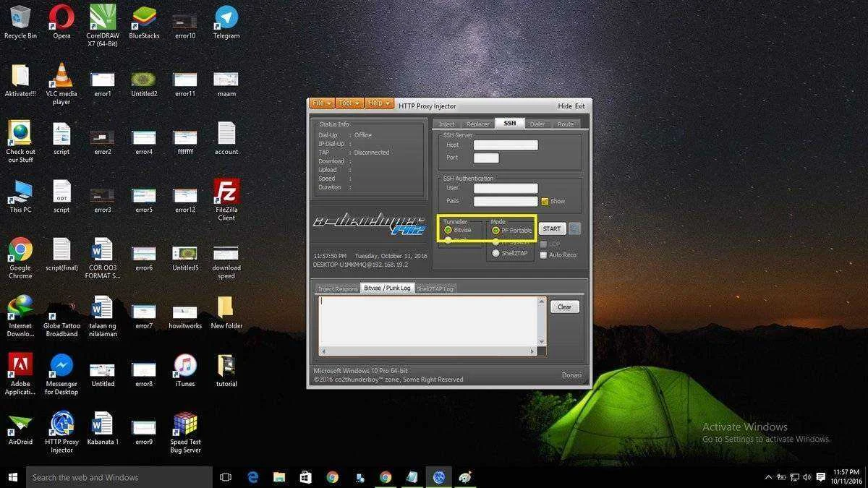Click the Donasi link
This screenshot has height=488, width=868.
click(571, 374)
